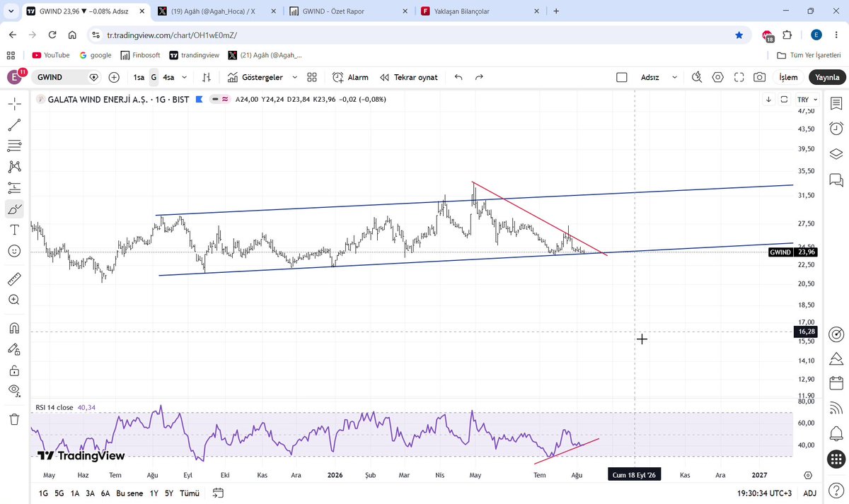The image size is (849, 504).
Task: Toggle lock all drawings padlock
Action: 14,370
